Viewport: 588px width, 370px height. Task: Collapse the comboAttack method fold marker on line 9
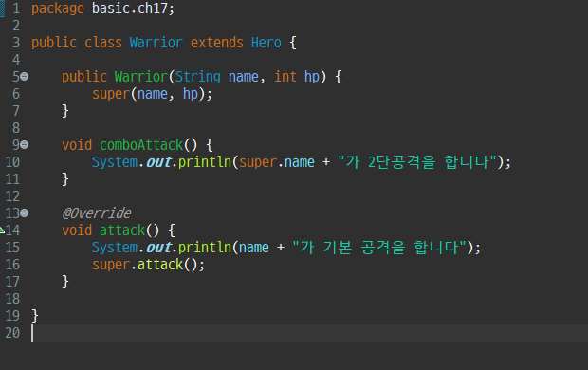pos(24,145)
